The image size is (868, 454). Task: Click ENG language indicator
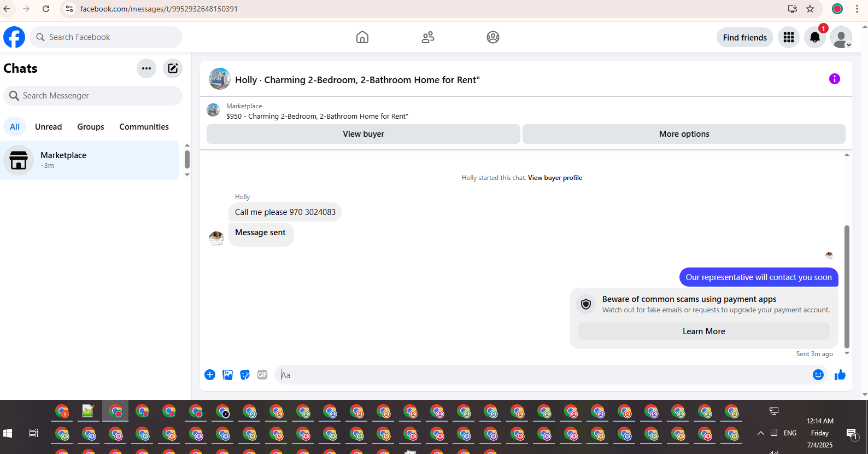click(x=790, y=433)
